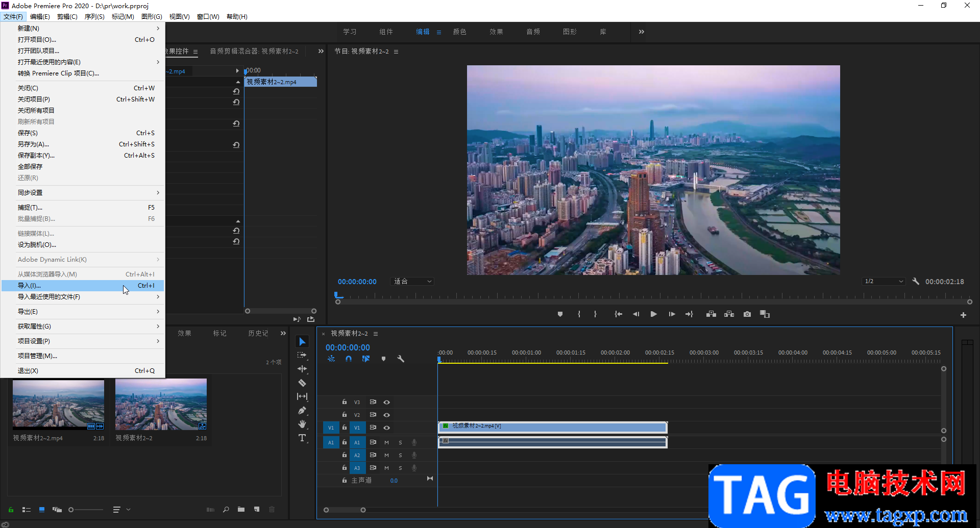Expand 导入最近使用的文件(F) submenu

coord(82,296)
